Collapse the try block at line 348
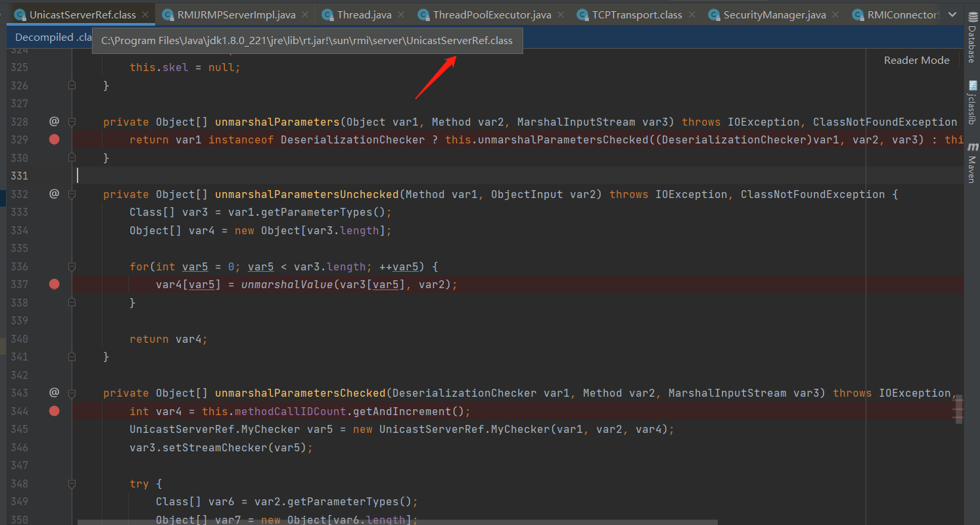Image resolution: width=980 pixels, height=525 pixels. coord(72,484)
